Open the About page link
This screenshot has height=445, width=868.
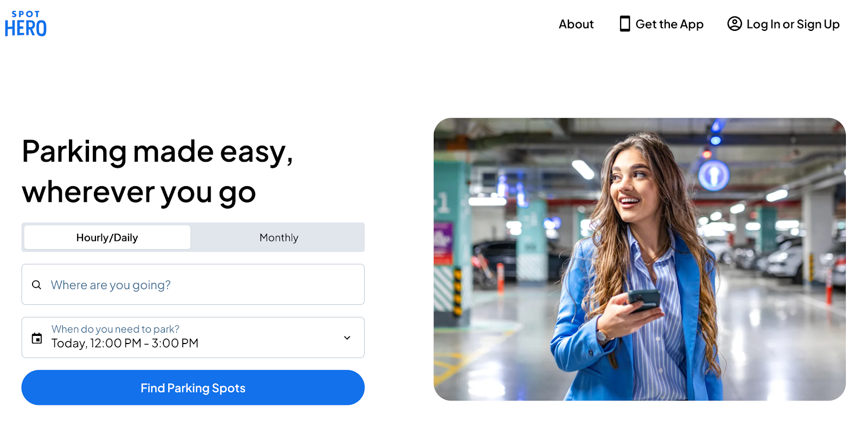(576, 24)
